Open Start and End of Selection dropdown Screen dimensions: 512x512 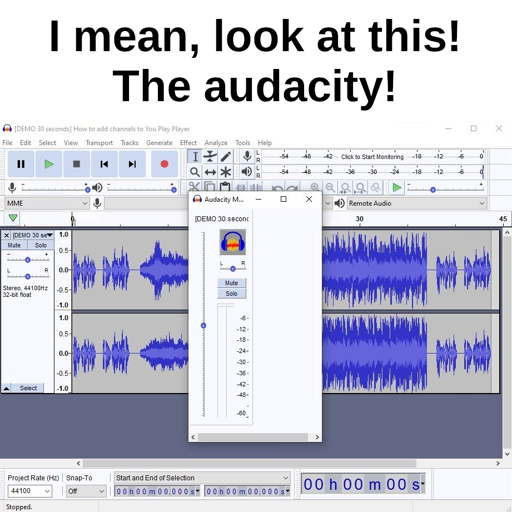click(202, 478)
